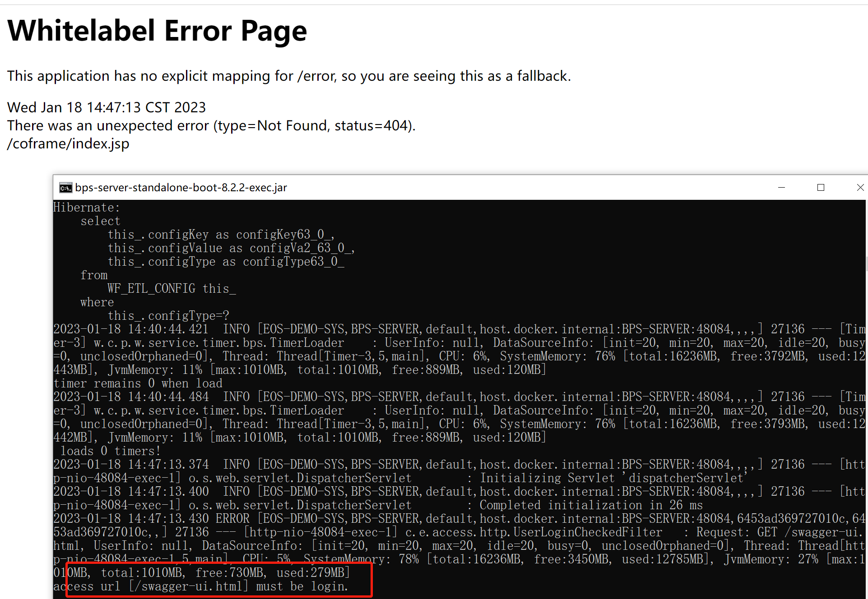The image size is (868, 599).
Task: Click the 'Hibernate:' line in console
Action: click(x=86, y=207)
